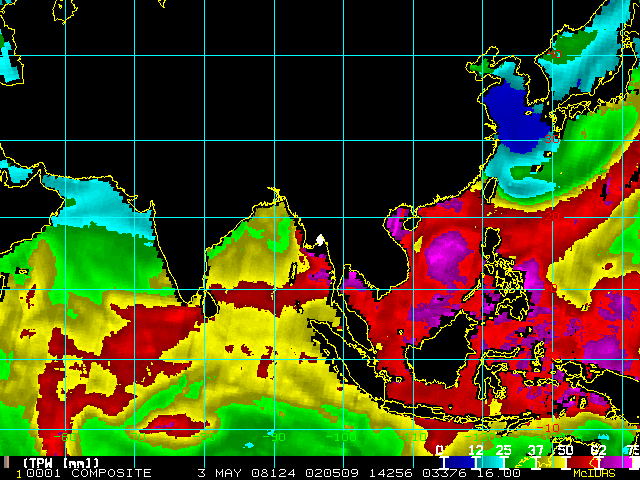Click the yellow frame number 1 at status line start
The height and width of the screenshot is (480, 640).
pos(18,474)
